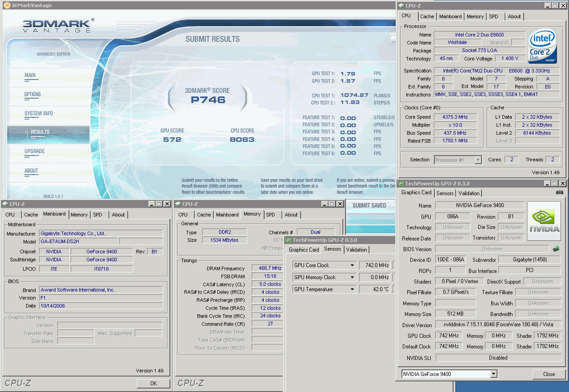Click the DRAM Frequency 466.7 MHz value
The height and width of the screenshot is (392, 569).
(267, 268)
